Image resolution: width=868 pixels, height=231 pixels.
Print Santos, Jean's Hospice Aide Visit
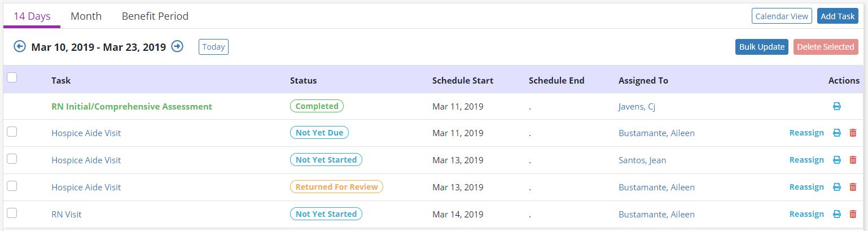coord(837,160)
